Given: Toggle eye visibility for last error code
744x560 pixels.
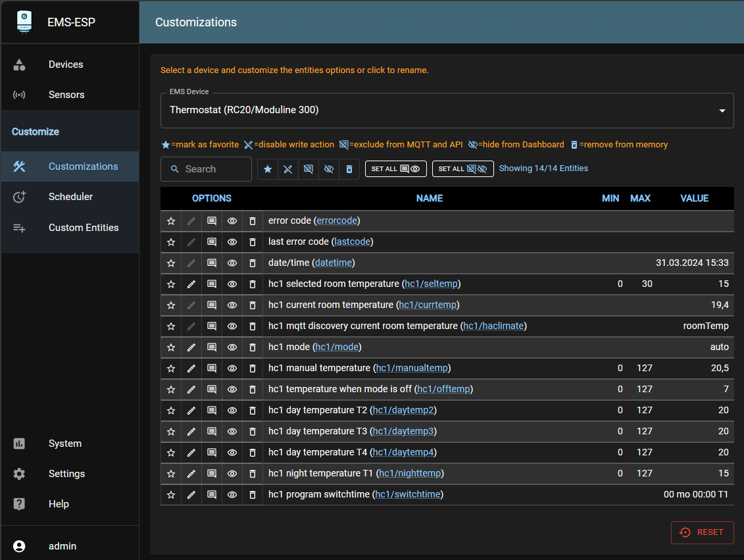Looking at the screenshot, I should (x=232, y=242).
